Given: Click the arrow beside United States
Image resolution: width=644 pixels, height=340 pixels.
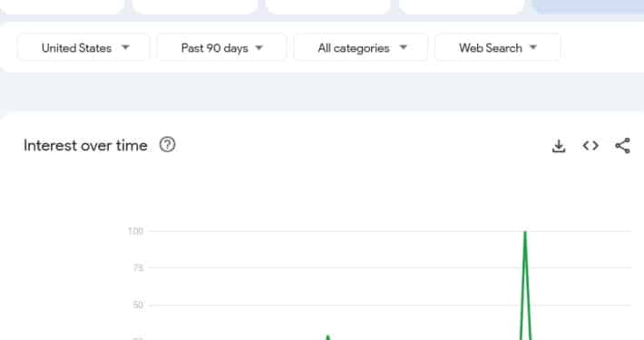Looking at the screenshot, I should coord(126,48).
